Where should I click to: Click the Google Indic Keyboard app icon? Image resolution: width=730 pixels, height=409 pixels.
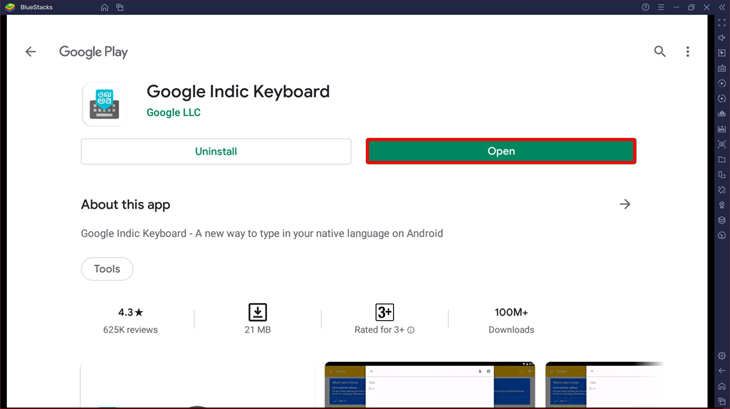pos(104,103)
